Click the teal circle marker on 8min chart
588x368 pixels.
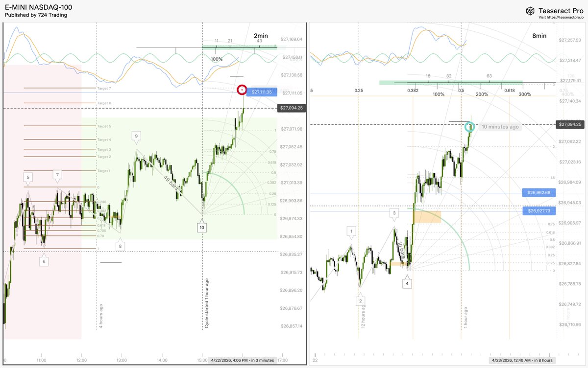(x=469, y=127)
